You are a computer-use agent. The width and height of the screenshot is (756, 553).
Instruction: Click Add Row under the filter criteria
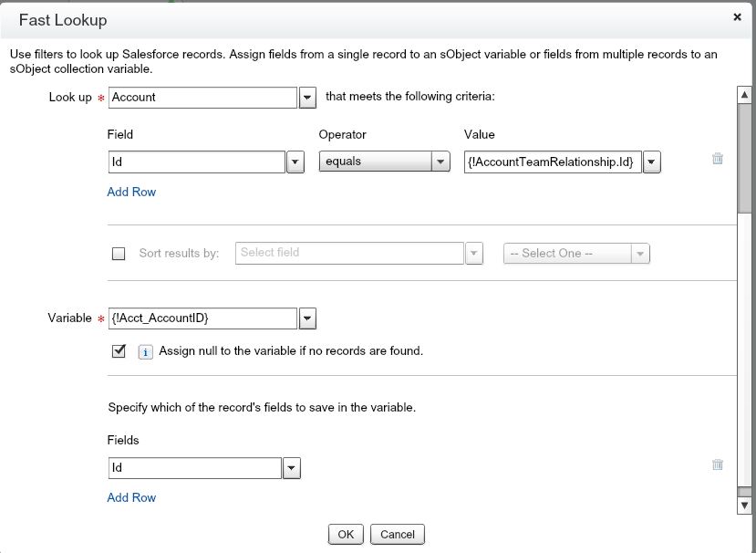coord(131,192)
